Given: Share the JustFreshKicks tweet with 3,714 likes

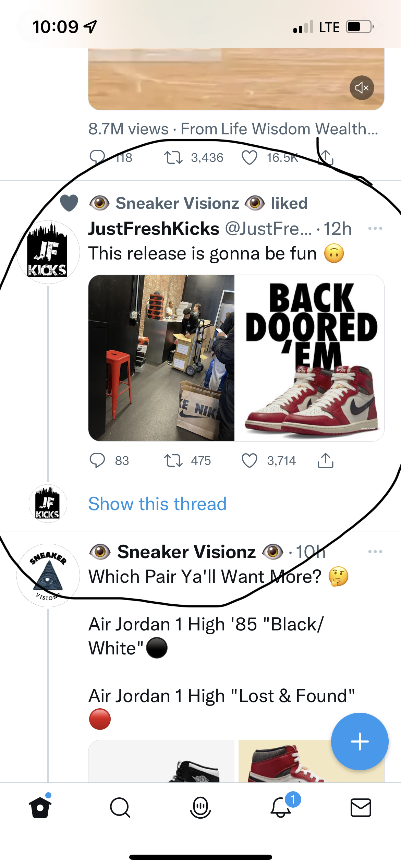Looking at the screenshot, I should (325, 460).
